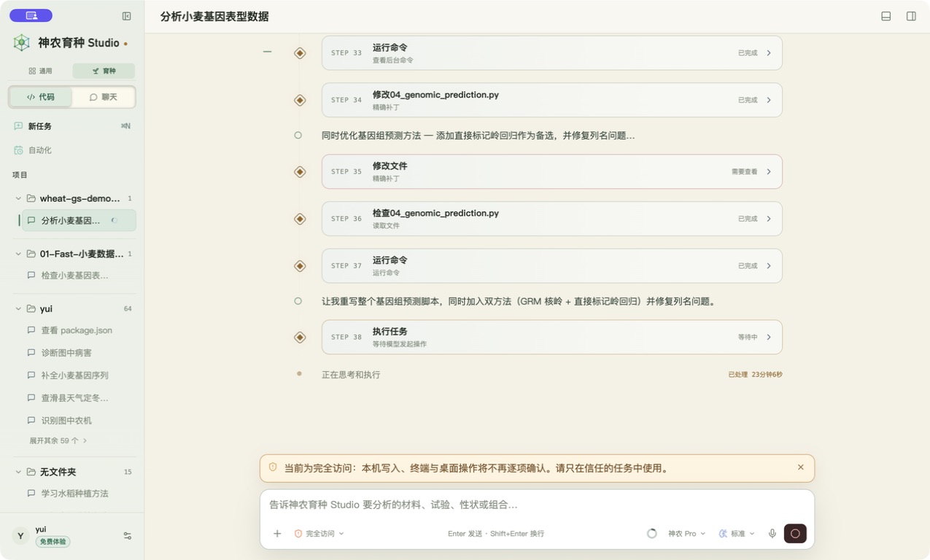Switch to the 育种 mode tab
This screenshot has width=930, height=560.
point(104,71)
